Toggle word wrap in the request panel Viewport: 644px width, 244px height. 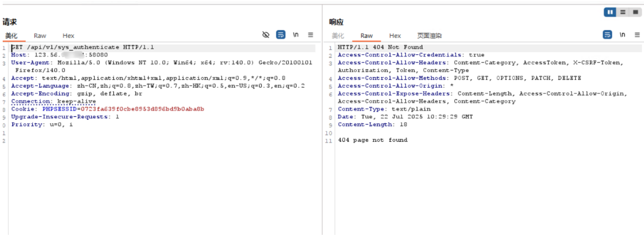(281, 35)
